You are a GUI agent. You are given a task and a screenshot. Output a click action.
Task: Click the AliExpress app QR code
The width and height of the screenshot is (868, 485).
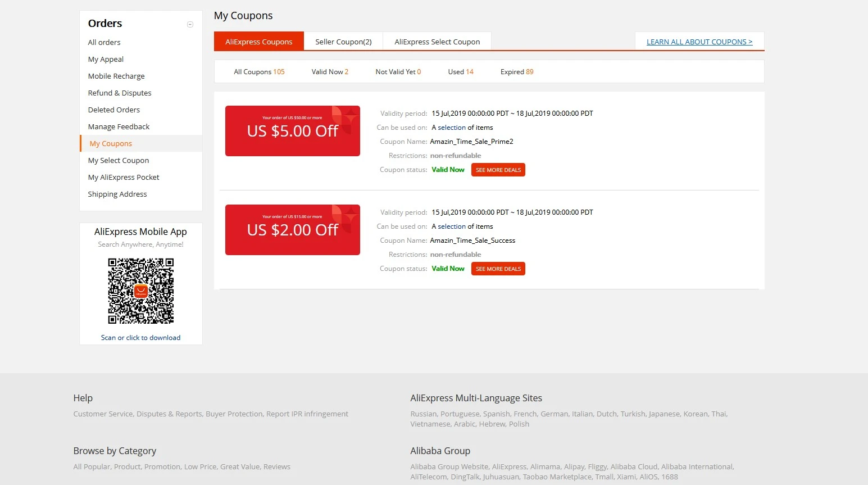coord(141,291)
